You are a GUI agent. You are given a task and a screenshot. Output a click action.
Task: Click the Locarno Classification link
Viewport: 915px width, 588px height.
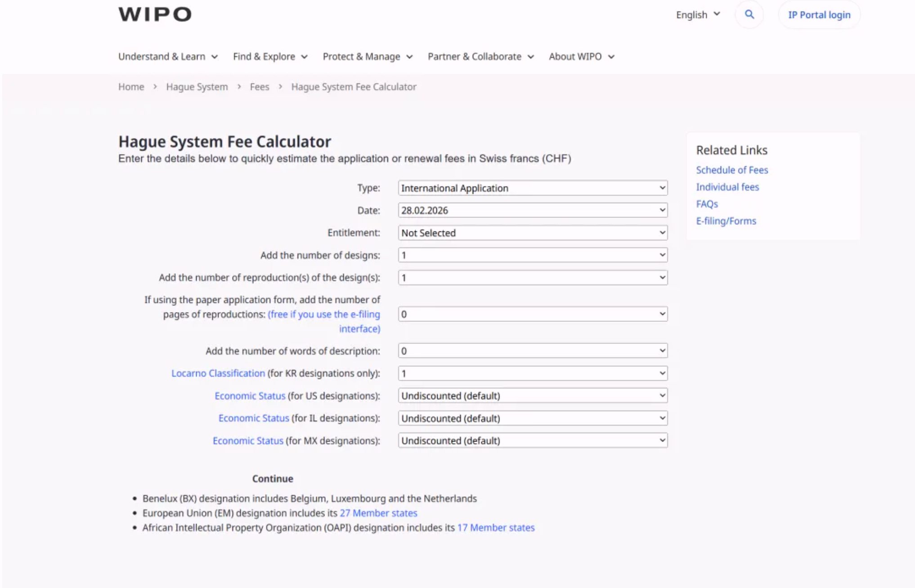[218, 374]
